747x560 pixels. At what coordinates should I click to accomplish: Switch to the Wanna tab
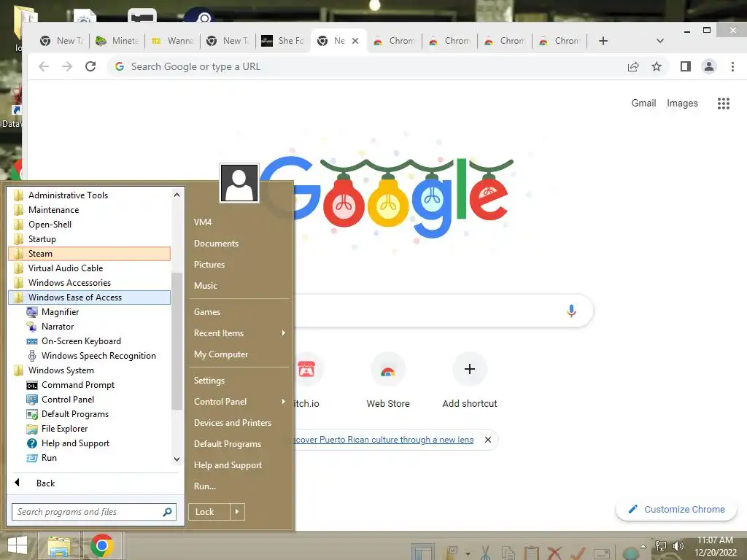pos(173,41)
